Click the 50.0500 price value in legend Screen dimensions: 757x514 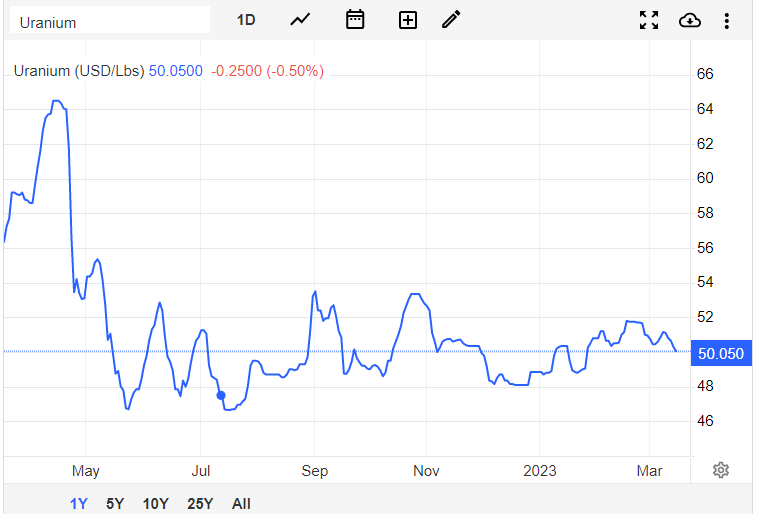[x=176, y=71]
